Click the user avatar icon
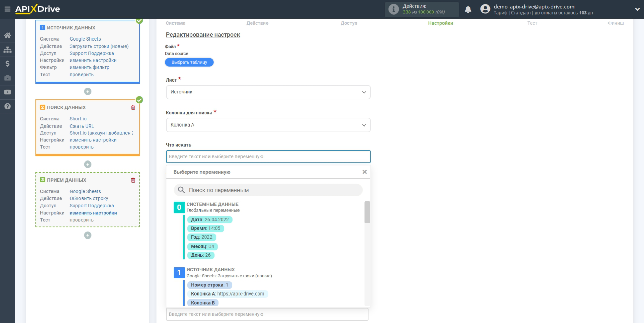The height and width of the screenshot is (323, 644). point(485,9)
